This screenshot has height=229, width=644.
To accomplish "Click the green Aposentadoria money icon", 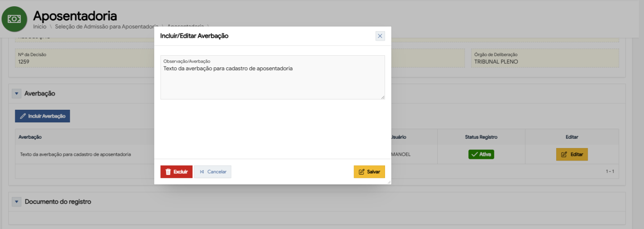I will (14, 19).
